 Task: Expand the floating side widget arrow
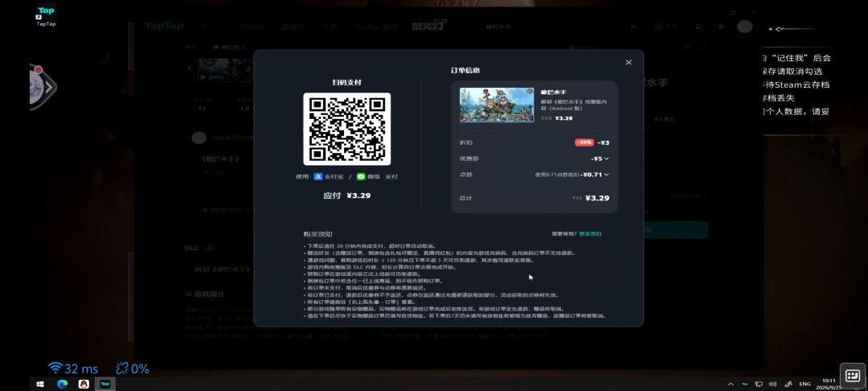(x=49, y=88)
